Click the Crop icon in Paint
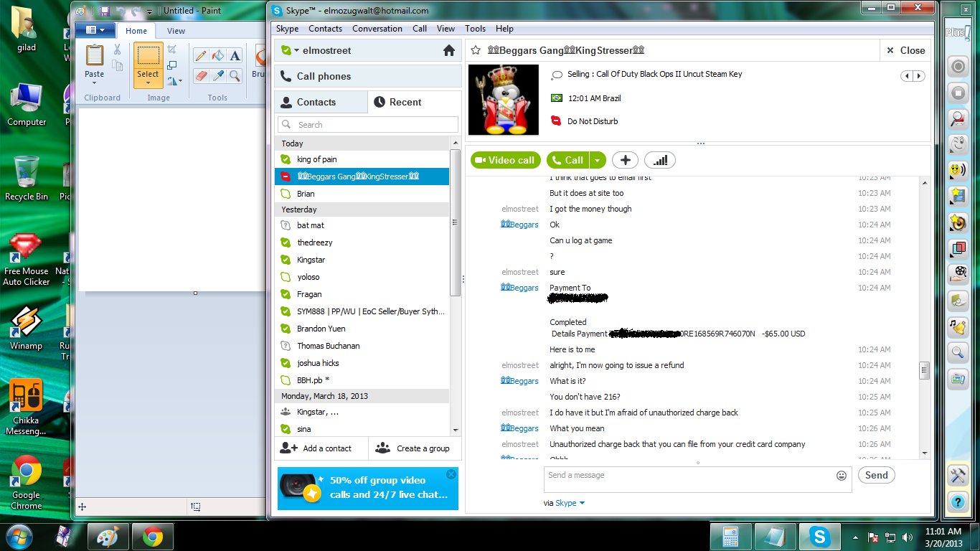 pos(172,49)
